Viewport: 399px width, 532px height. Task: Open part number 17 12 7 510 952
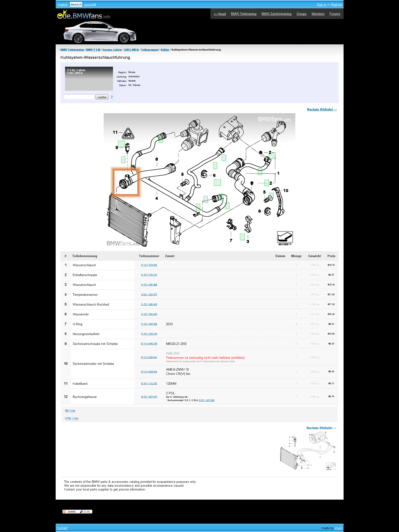(x=149, y=265)
